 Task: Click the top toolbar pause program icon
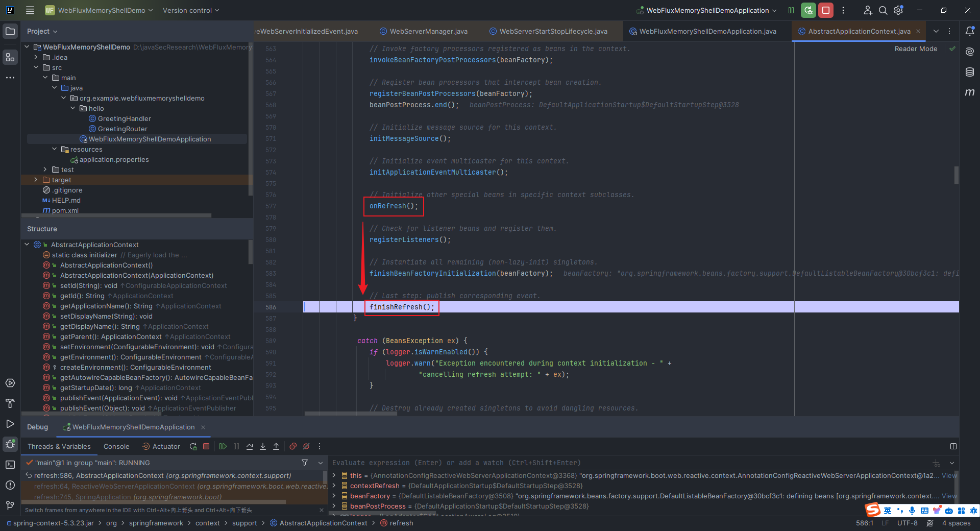791,10
